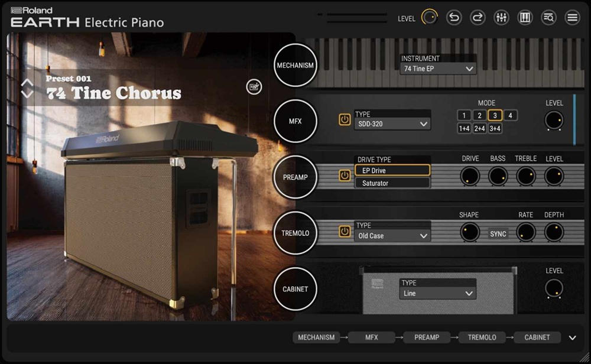Click the Redo icon in the top toolbar
The image size is (591, 364).
(478, 17)
